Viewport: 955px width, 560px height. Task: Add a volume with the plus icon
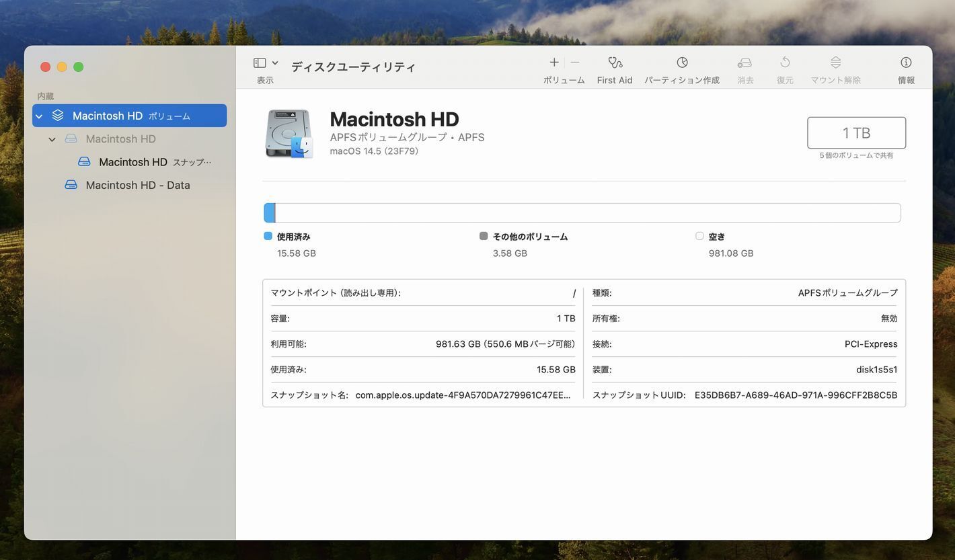pyautogui.click(x=553, y=63)
